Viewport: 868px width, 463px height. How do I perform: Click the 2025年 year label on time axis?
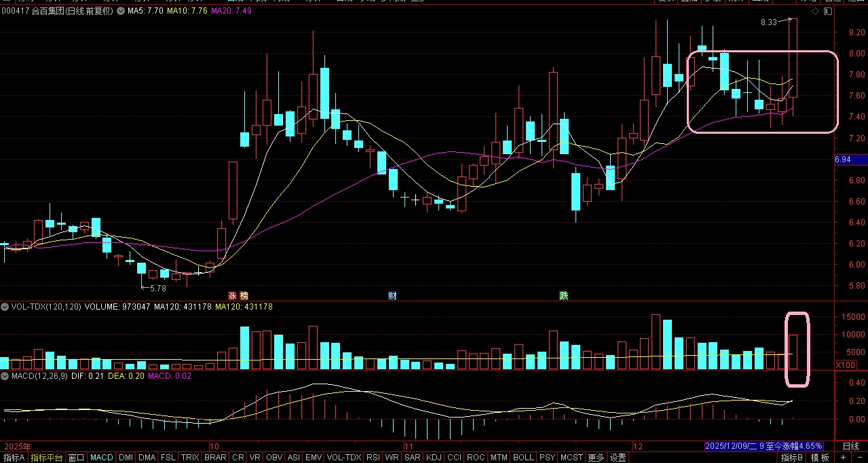point(17,447)
